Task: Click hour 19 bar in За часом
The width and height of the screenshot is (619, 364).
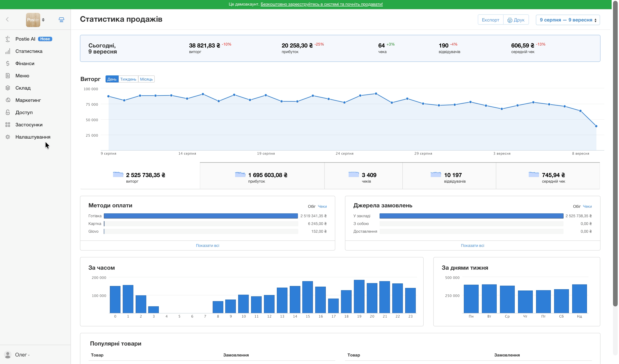Action: tap(359, 297)
